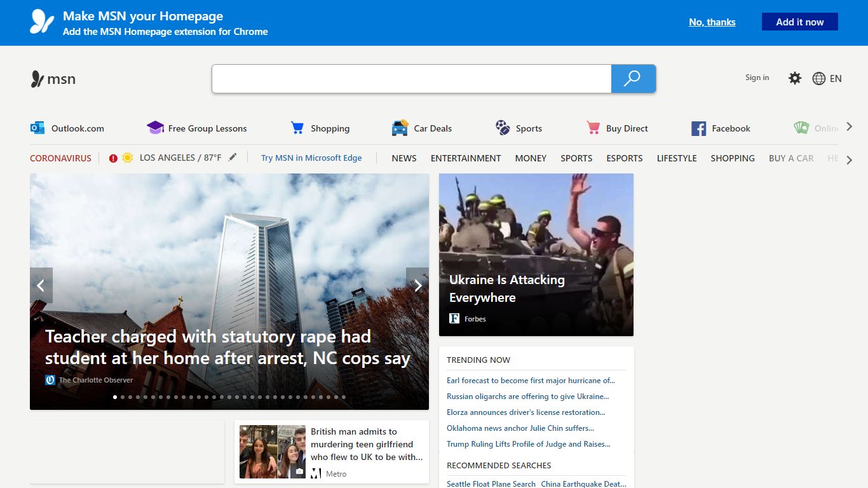
Task: Show next carousel slide arrow
Action: (417, 285)
